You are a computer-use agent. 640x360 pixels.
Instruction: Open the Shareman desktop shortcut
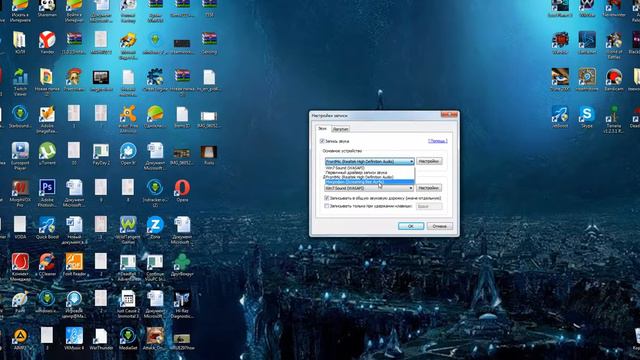click(x=47, y=6)
